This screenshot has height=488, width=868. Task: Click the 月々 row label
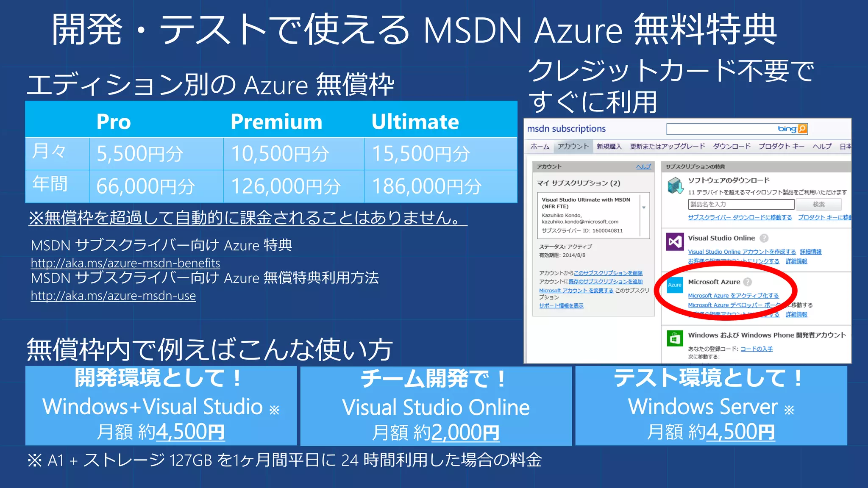coord(50,151)
